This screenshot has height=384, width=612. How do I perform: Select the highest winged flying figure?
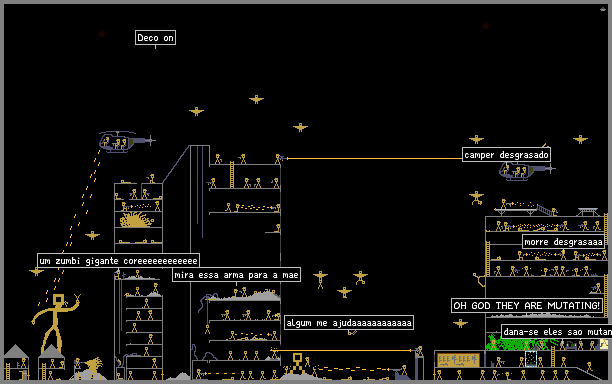point(256,100)
